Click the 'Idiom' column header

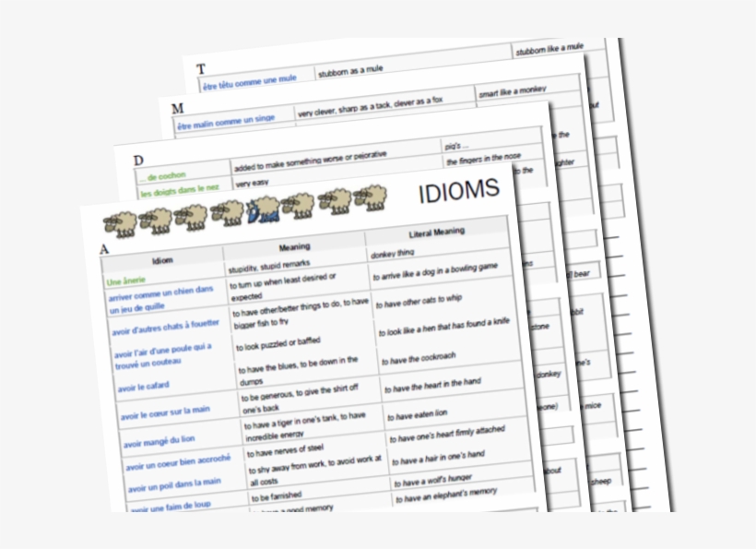(162, 261)
